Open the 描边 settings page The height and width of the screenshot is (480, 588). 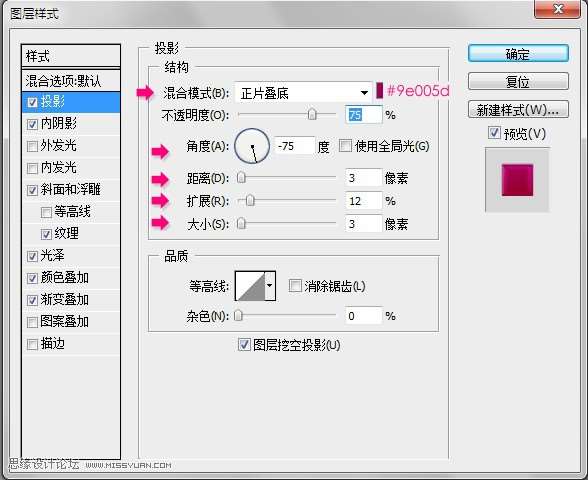(x=52, y=344)
